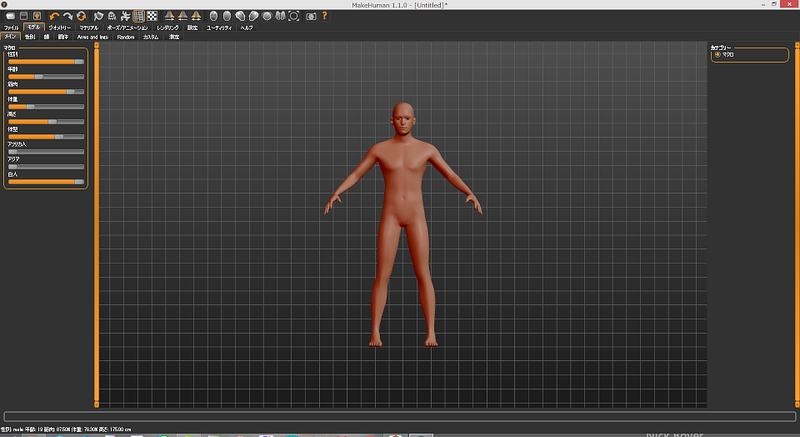800x437 pixels.
Task: Click the 3D human model in viewport
Action: point(403,224)
